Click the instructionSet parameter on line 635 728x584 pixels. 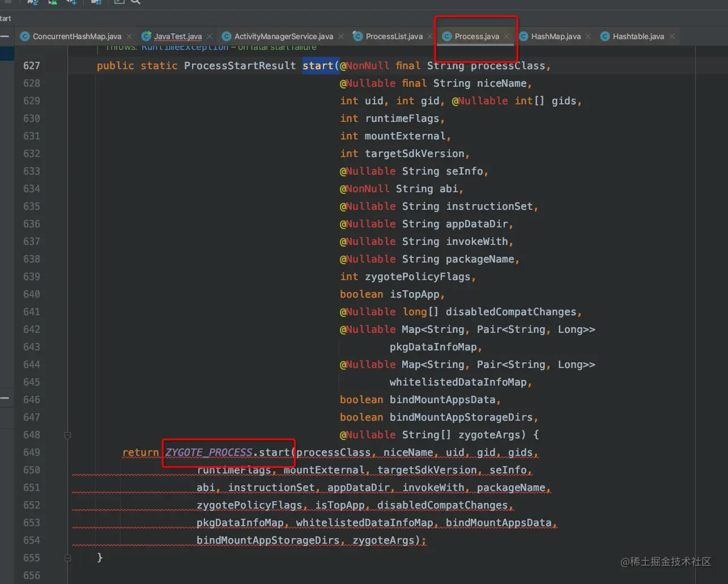pos(489,206)
